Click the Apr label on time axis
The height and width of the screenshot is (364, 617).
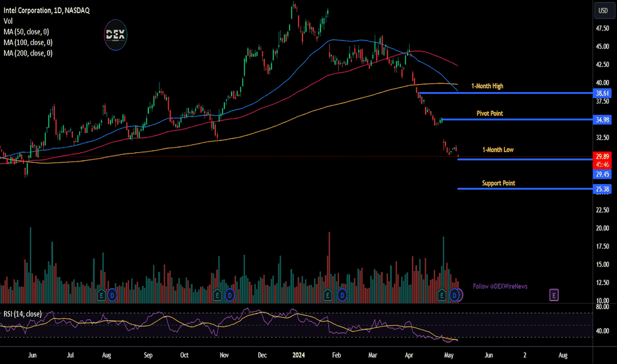point(409,355)
